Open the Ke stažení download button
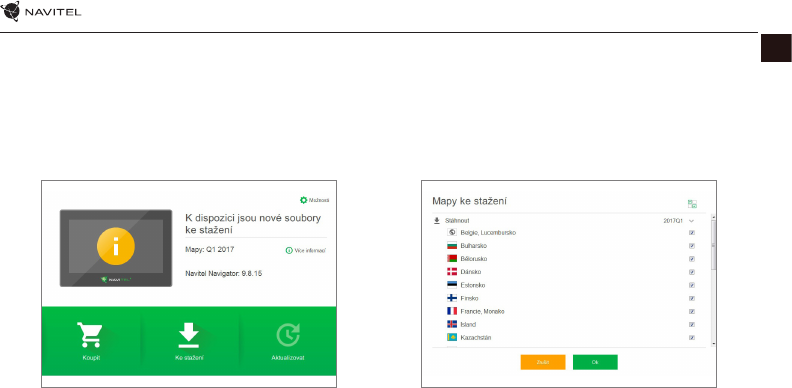The image size is (792, 388). tap(189, 341)
